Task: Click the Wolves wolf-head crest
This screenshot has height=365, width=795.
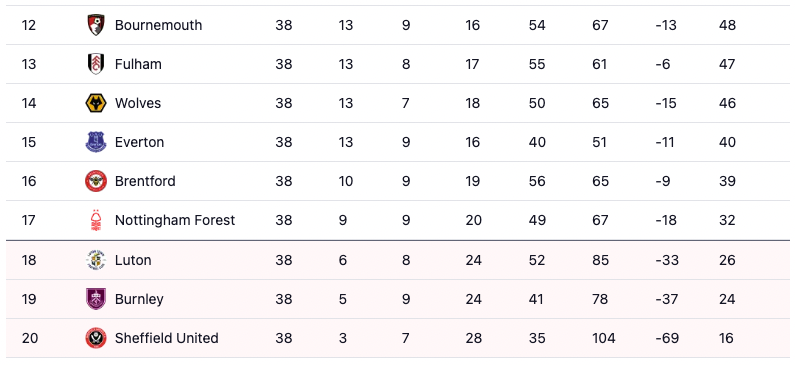Action: [96, 103]
